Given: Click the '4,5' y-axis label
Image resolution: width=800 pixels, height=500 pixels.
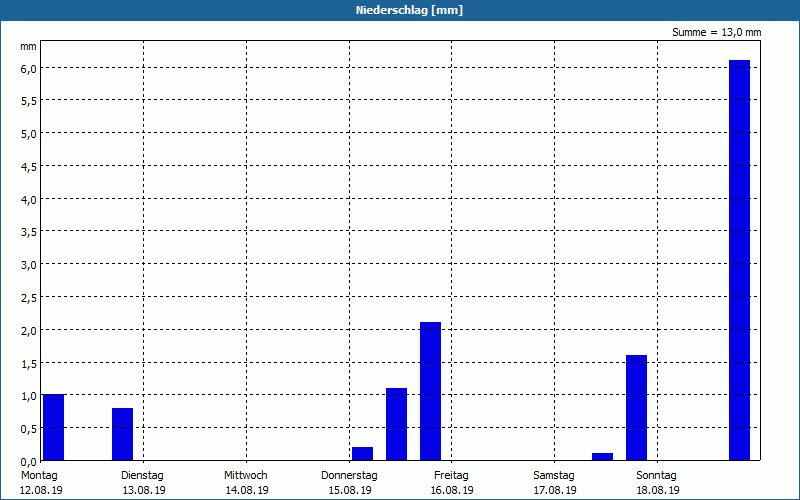Looking at the screenshot, I should 29,167.
